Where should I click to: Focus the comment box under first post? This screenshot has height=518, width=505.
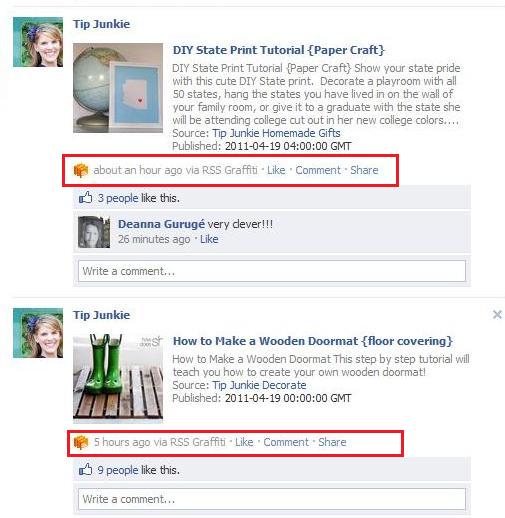[x=272, y=271]
